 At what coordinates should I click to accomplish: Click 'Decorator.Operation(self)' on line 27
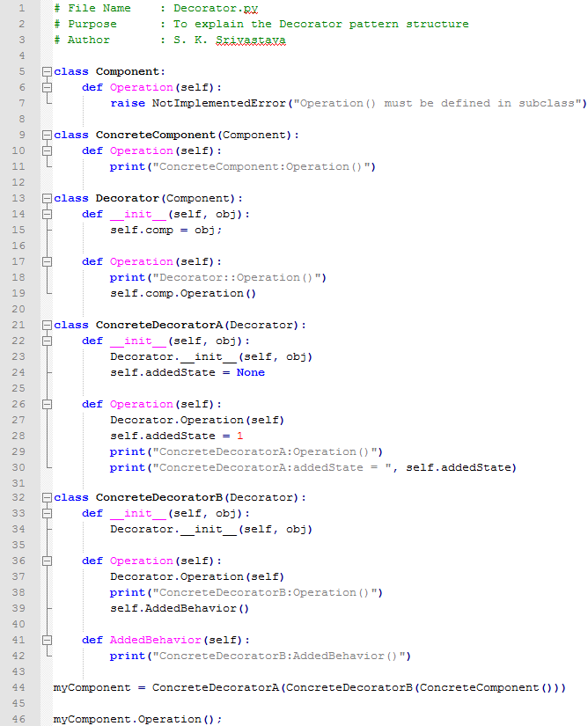pyautogui.click(x=197, y=421)
